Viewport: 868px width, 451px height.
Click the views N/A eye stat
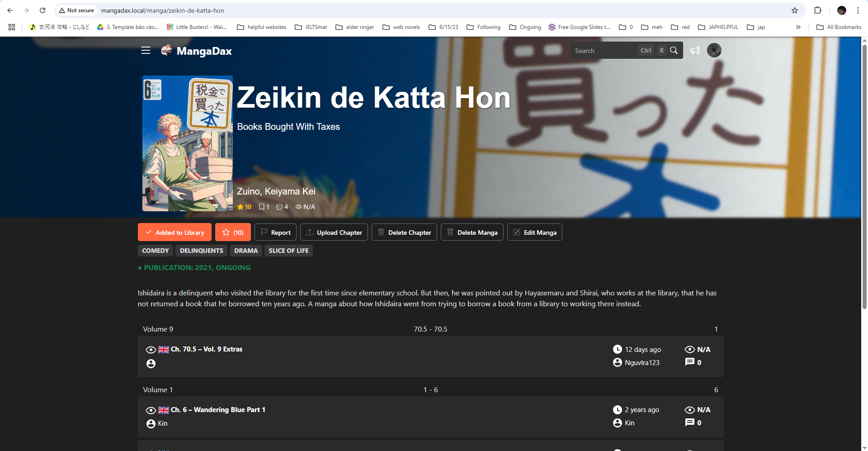tap(305, 207)
